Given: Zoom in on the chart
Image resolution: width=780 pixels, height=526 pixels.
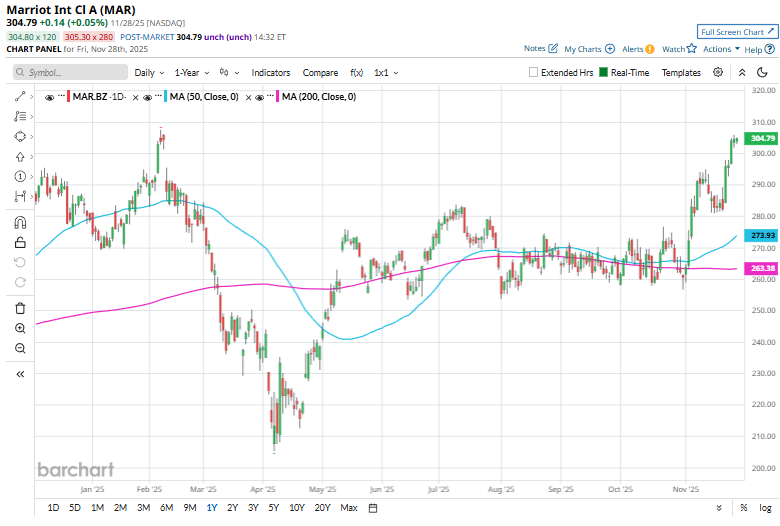Looking at the screenshot, I should pyautogui.click(x=20, y=328).
